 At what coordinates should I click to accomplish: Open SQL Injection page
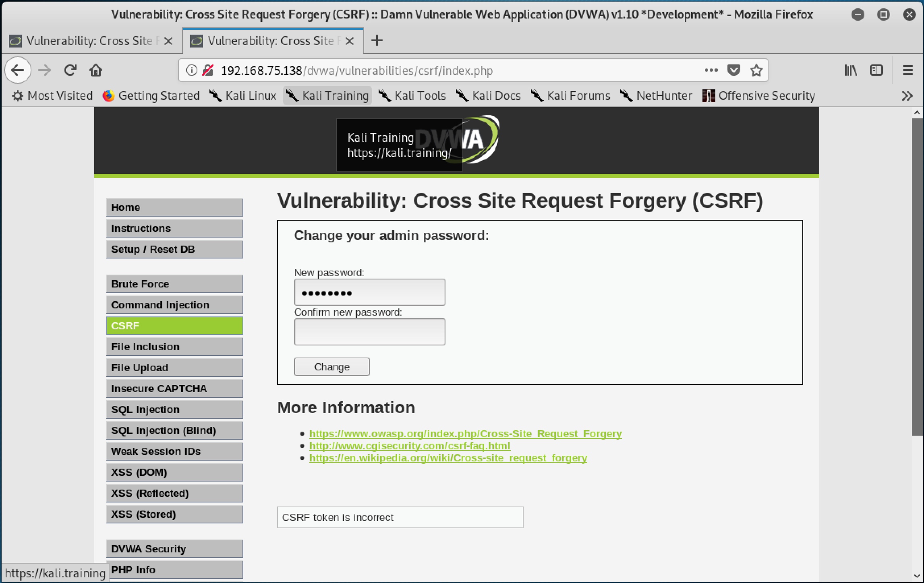point(175,409)
